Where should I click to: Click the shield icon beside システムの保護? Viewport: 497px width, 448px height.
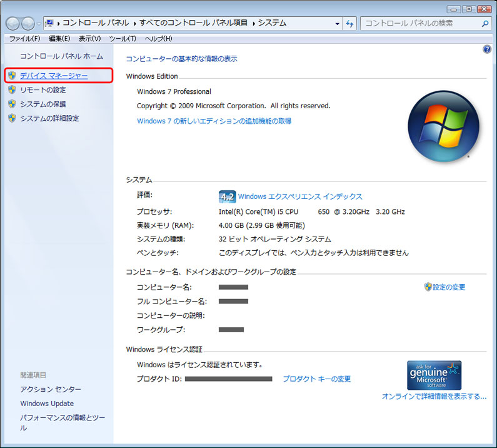12,104
